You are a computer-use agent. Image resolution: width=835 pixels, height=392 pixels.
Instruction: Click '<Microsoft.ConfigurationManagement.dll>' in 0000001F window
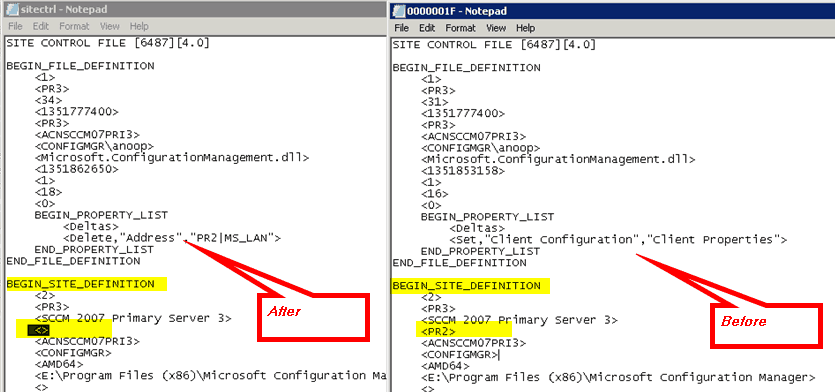point(558,159)
